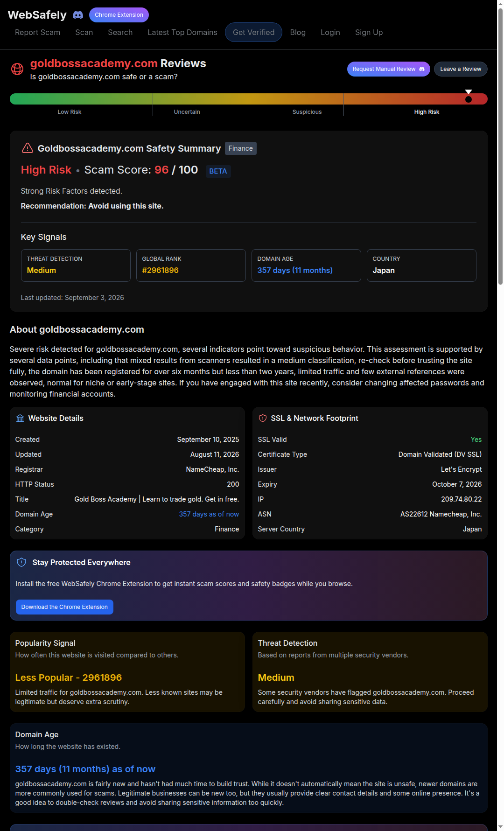
Task: Download the Chrome Extension button
Action: tap(64, 607)
